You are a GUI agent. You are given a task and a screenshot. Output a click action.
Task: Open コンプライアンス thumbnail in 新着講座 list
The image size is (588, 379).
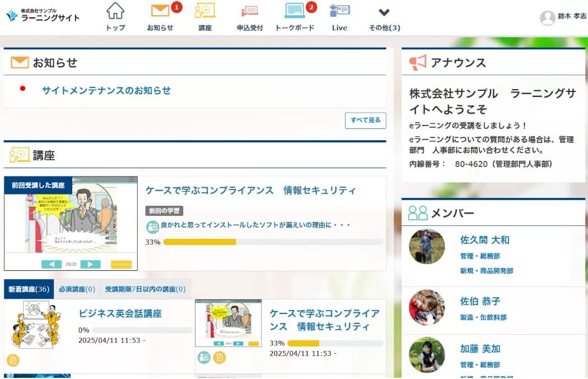pyautogui.click(x=228, y=323)
